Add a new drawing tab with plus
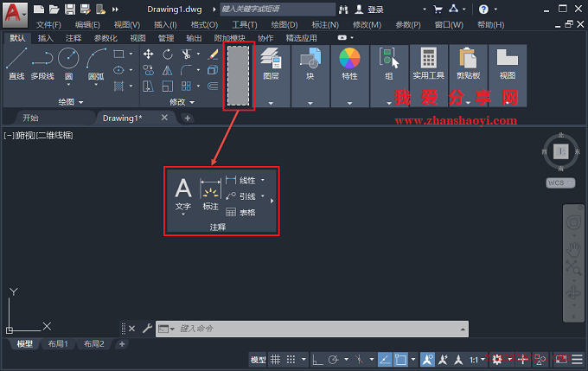Viewport: 588px width, 371px height. (x=188, y=118)
